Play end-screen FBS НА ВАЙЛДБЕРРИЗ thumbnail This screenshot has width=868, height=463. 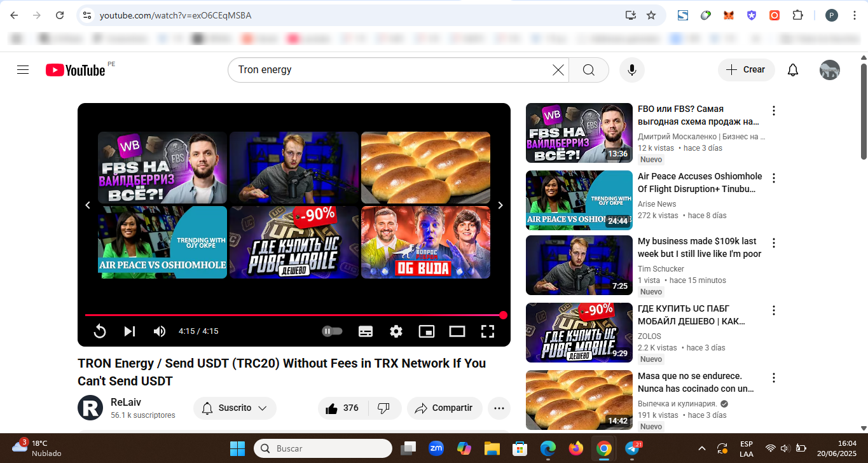162,167
